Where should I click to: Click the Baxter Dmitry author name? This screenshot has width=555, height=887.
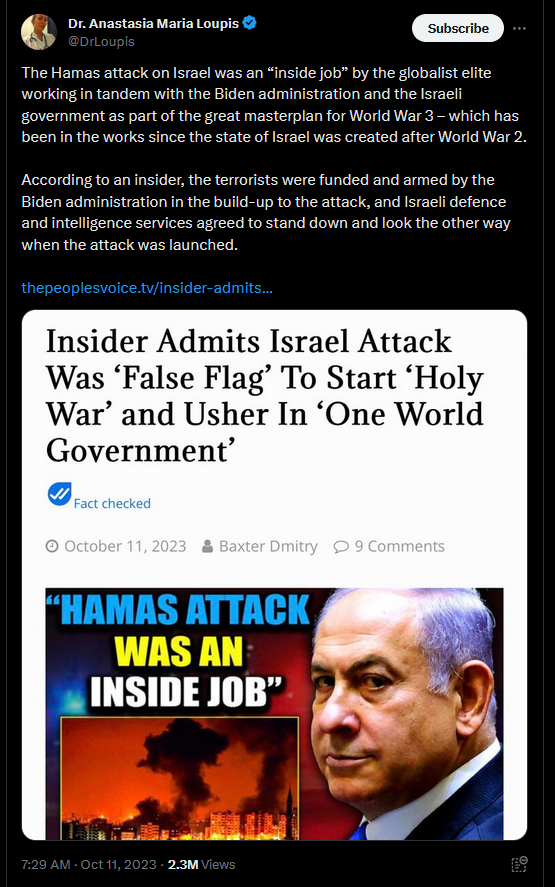[x=268, y=546]
